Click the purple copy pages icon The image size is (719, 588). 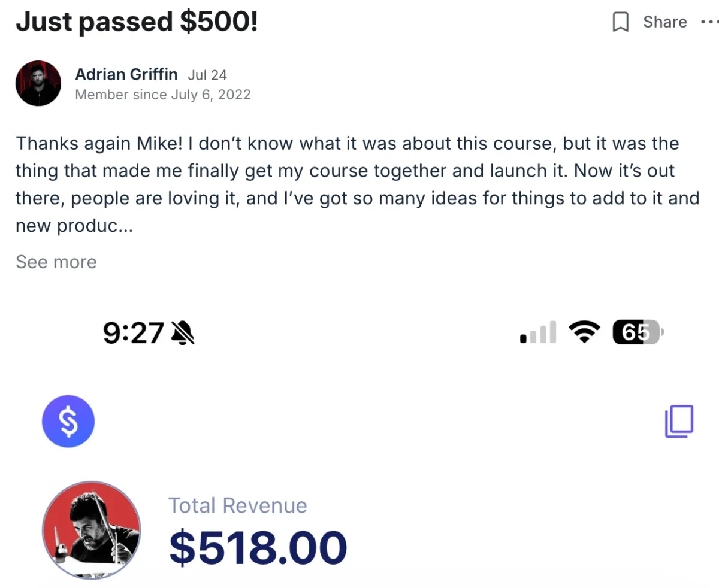679,421
